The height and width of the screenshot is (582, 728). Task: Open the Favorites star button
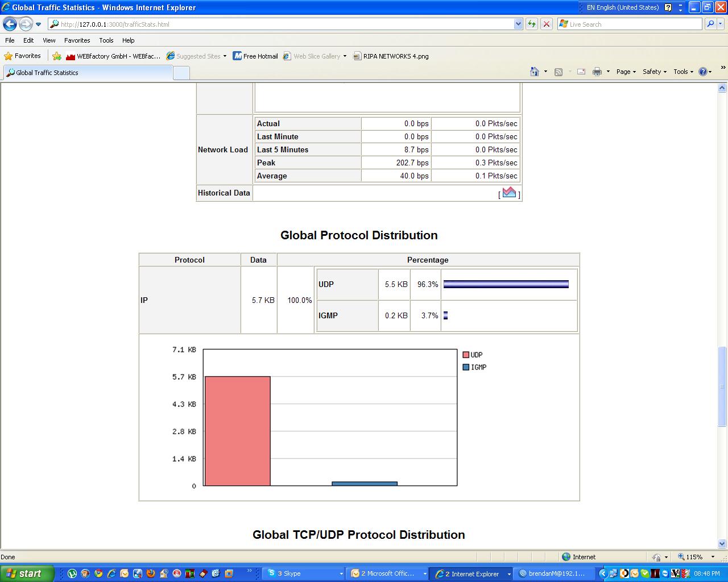[x=22, y=56]
